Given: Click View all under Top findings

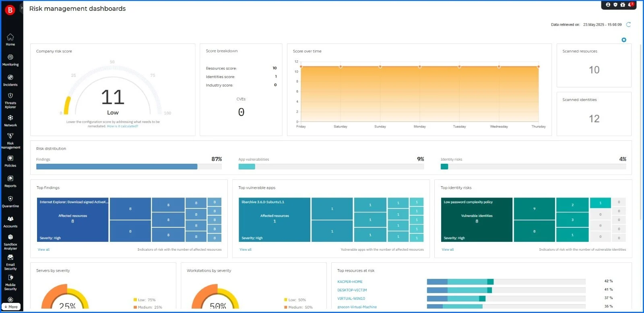Looking at the screenshot, I should click(x=43, y=250).
